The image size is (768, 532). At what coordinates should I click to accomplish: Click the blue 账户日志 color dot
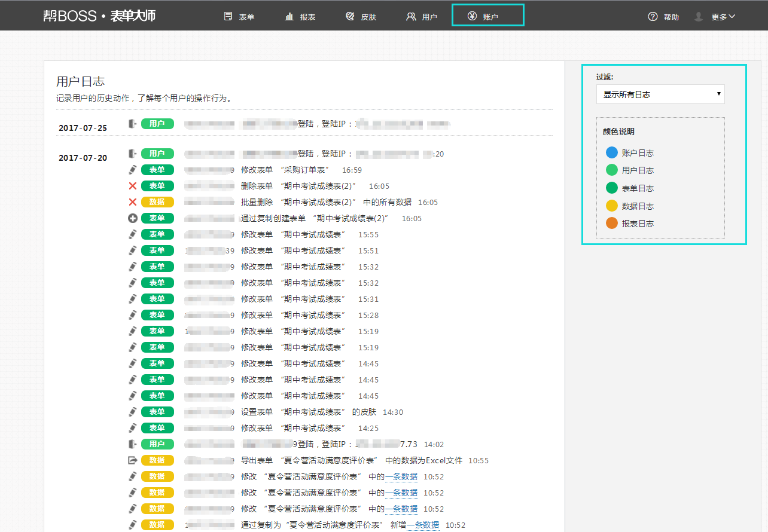[x=611, y=153]
